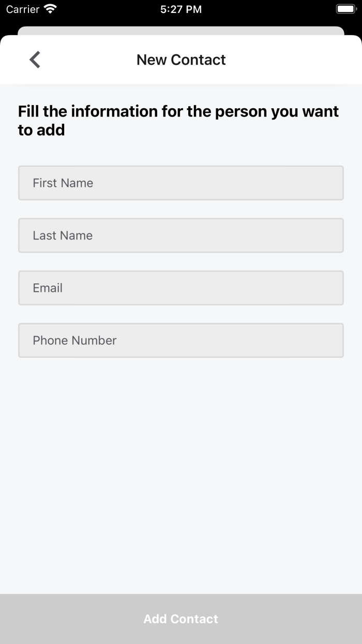Tap the 'First Name' placeholder text
This screenshot has width=362, height=644.
click(x=63, y=183)
